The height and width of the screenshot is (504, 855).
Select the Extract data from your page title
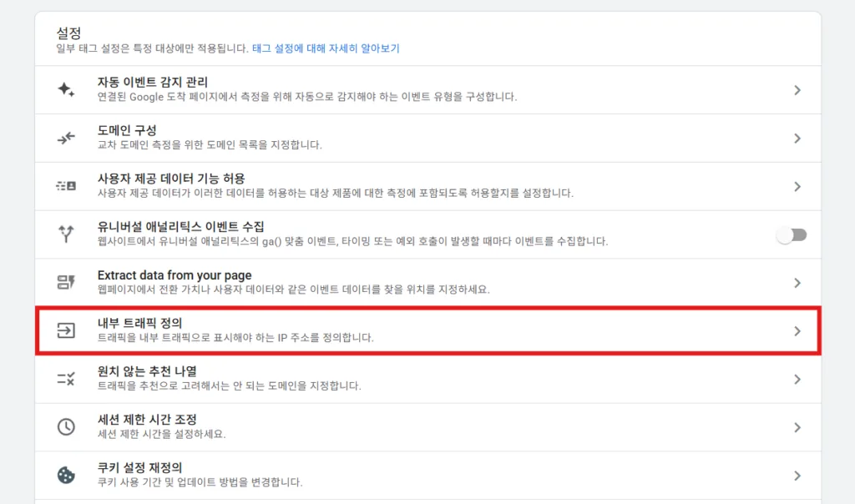175,275
